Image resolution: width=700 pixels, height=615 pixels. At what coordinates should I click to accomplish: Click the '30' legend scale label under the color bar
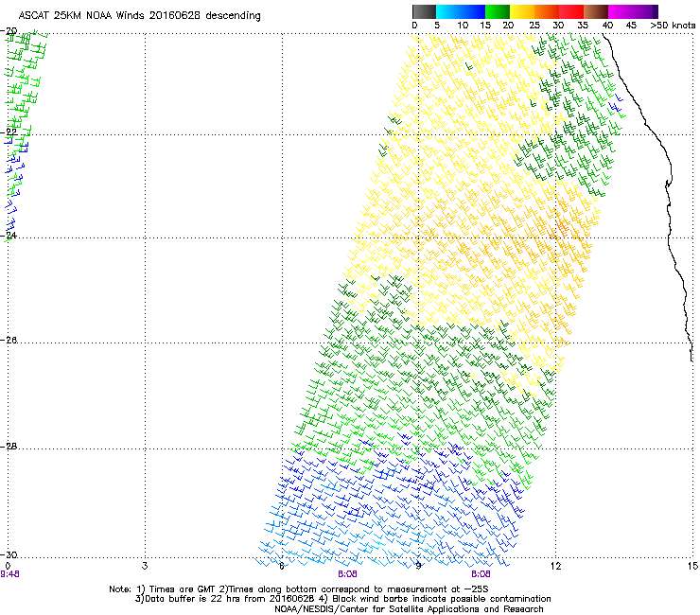pyautogui.click(x=558, y=26)
